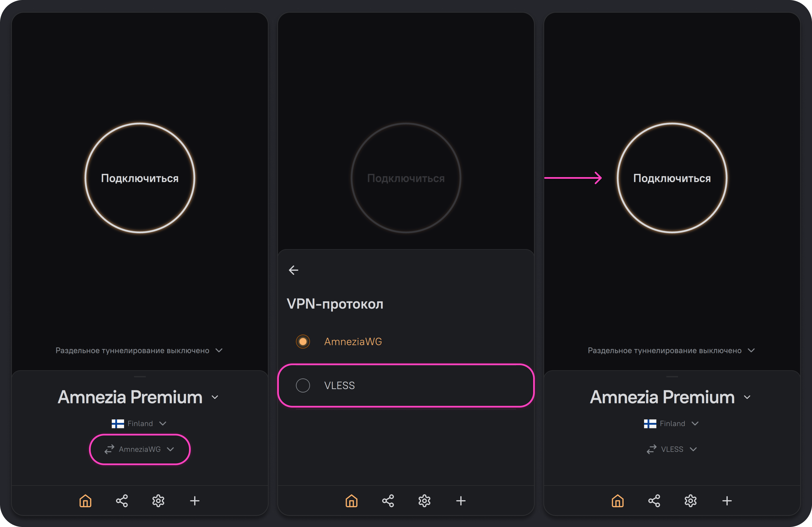
Task: Open Amnezia Premium server list on left screen
Action: (138, 397)
